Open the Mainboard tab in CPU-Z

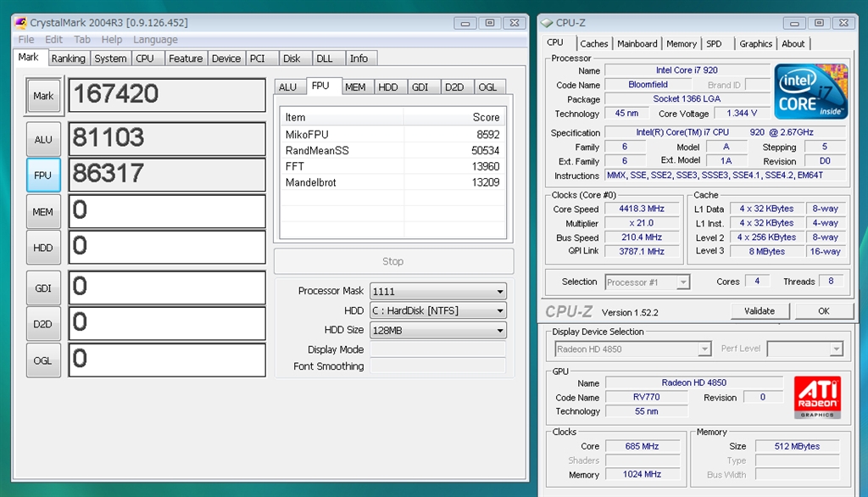(x=637, y=44)
